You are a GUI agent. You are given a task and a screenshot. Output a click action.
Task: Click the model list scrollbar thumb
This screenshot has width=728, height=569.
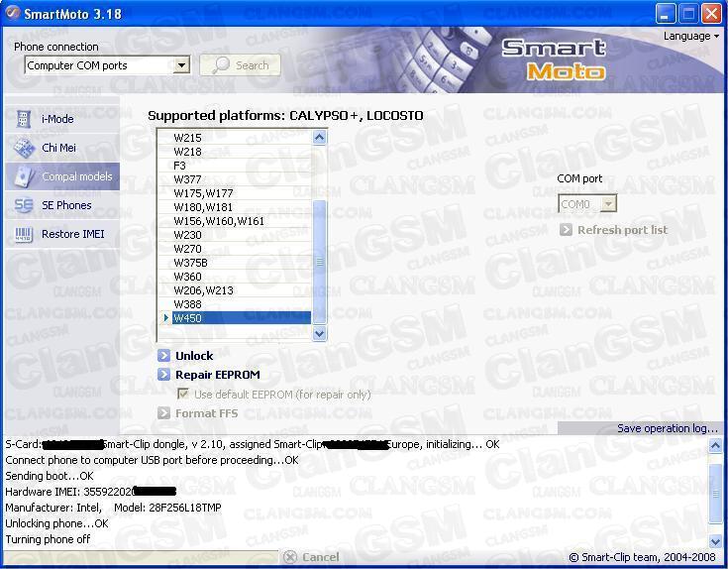click(x=319, y=262)
